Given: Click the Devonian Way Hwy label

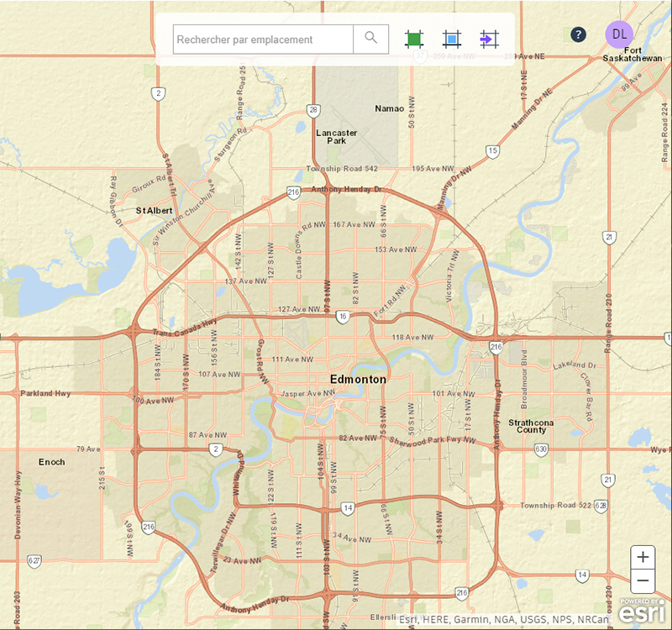Looking at the screenshot, I should (x=18, y=505).
